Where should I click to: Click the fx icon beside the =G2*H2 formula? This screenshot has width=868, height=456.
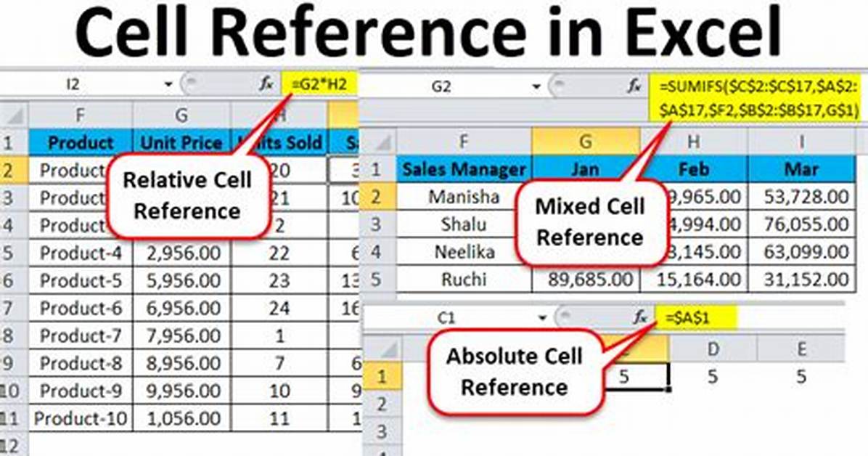pyautogui.click(x=266, y=84)
